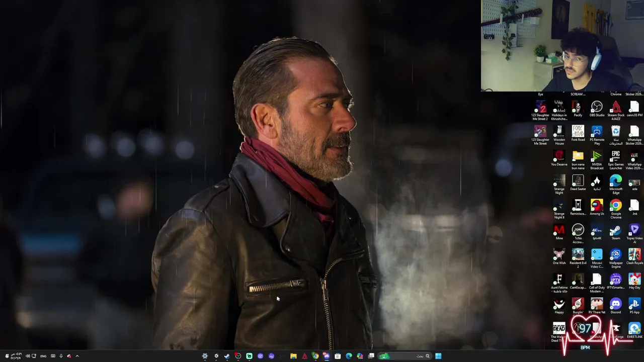Select 123 Slaughter Me Street icon
Screen dimensions: 644x362
540,135
